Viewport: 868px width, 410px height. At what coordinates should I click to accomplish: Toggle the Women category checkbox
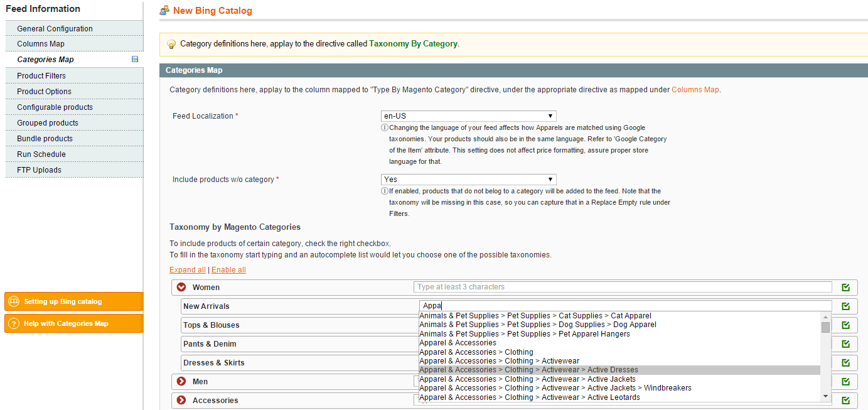click(845, 288)
